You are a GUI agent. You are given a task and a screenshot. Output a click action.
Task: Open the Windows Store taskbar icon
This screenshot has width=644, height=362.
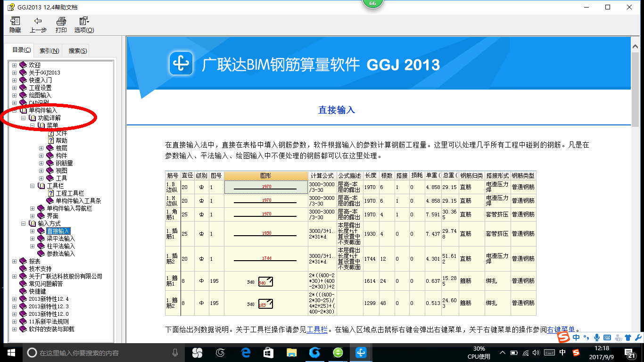(x=268, y=353)
